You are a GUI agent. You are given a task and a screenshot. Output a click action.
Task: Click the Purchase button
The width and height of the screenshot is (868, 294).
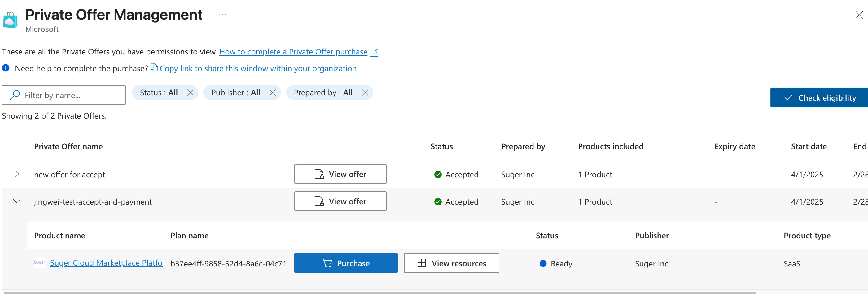pos(346,263)
